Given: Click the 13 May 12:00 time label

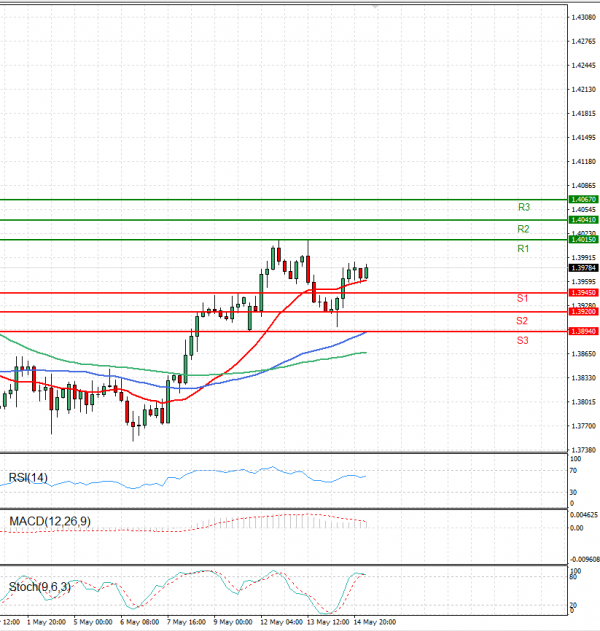Looking at the screenshot, I should [328, 622].
